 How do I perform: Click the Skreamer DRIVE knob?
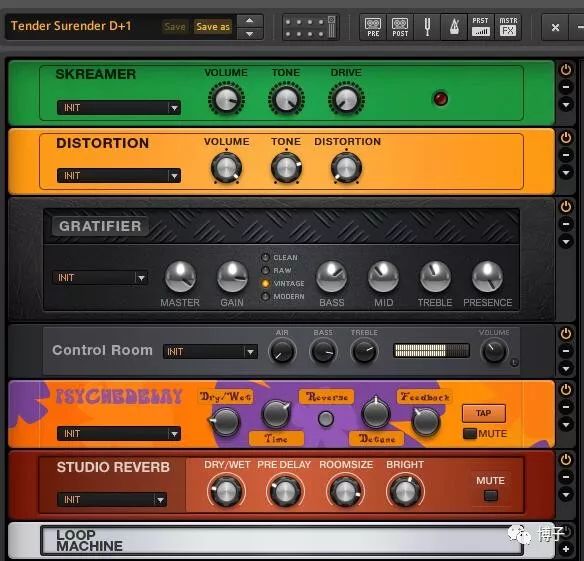coord(346,99)
